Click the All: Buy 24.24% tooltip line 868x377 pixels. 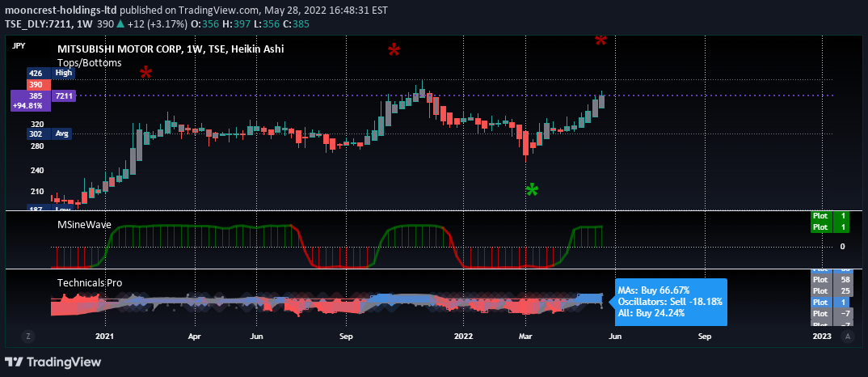click(x=651, y=313)
